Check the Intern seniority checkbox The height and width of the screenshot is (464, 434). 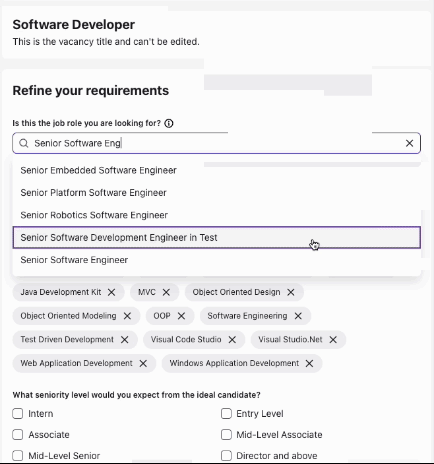point(18,414)
